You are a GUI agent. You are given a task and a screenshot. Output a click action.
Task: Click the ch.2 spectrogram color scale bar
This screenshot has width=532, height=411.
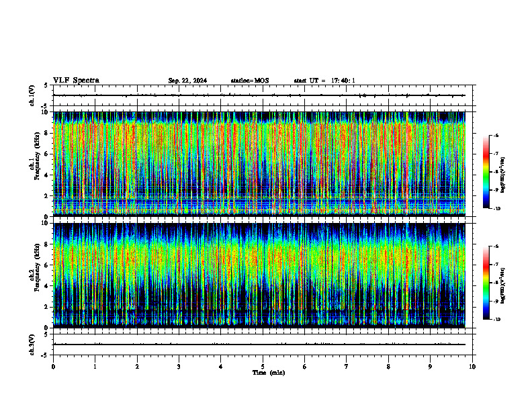(x=486, y=283)
